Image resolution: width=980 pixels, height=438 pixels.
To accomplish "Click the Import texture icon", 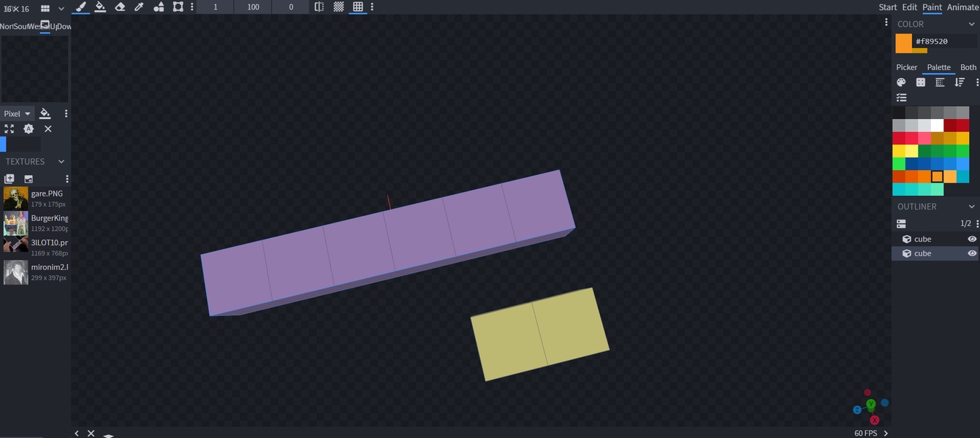I will (x=10, y=179).
